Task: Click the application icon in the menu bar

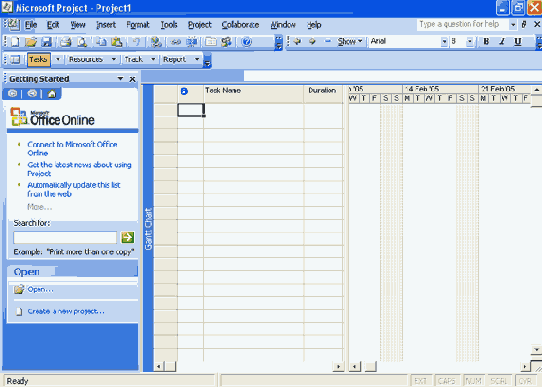Action: point(13,24)
